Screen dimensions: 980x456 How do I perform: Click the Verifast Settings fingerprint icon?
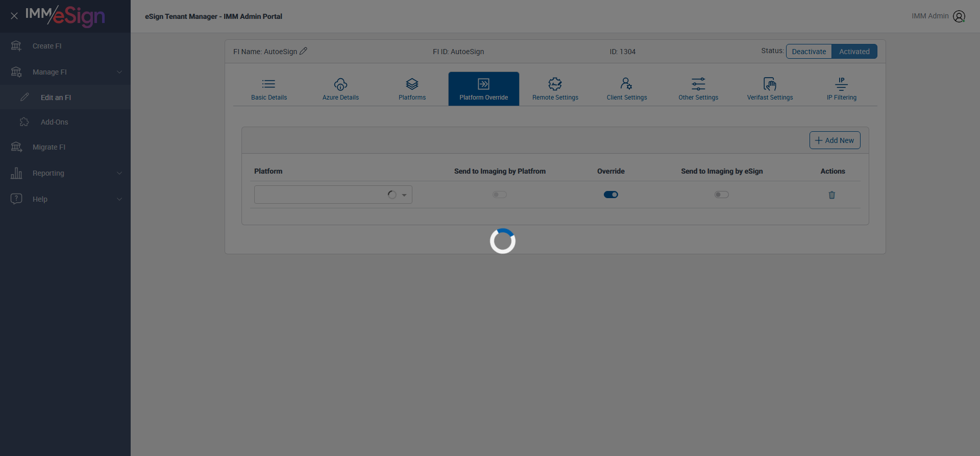click(770, 84)
